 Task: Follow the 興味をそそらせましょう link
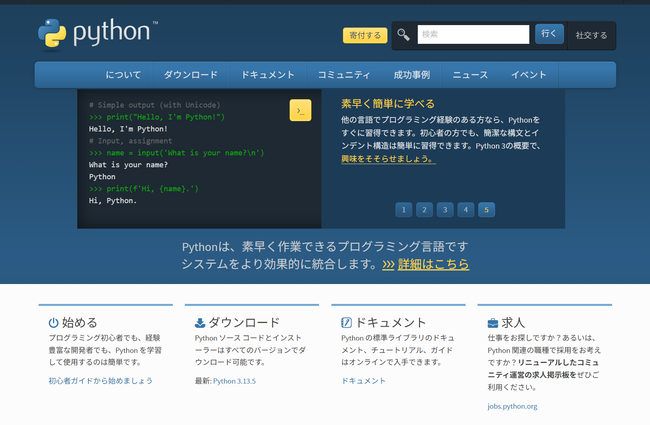[x=388, y=159]
